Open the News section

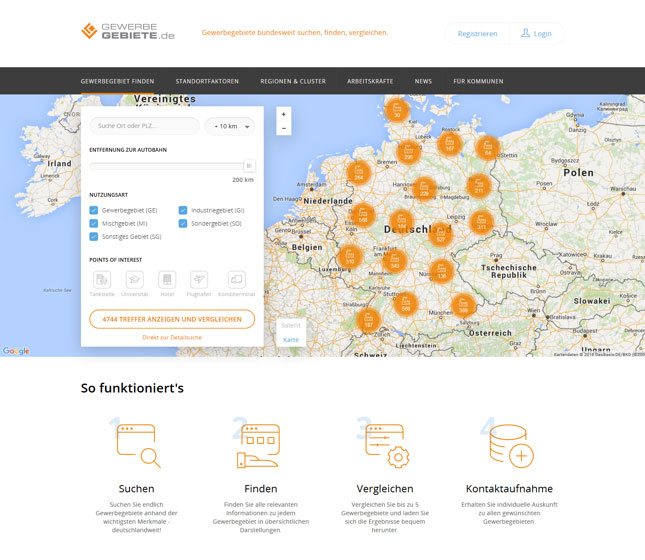coord(423,81)
